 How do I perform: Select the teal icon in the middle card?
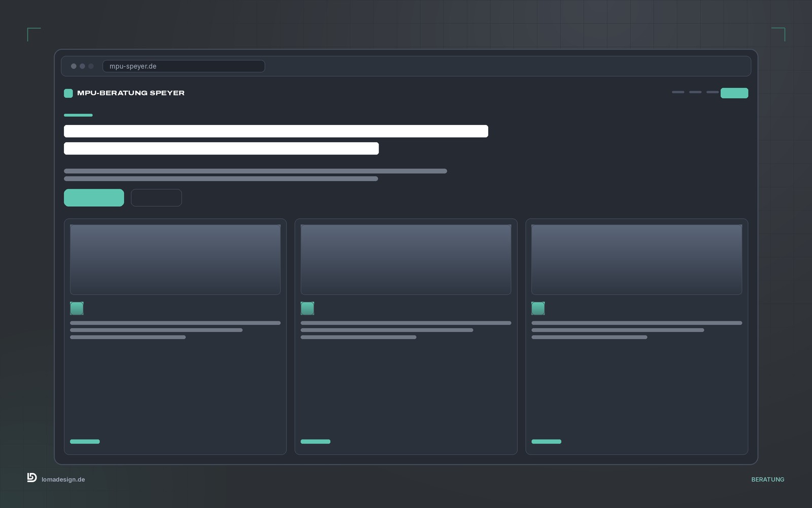308,308
